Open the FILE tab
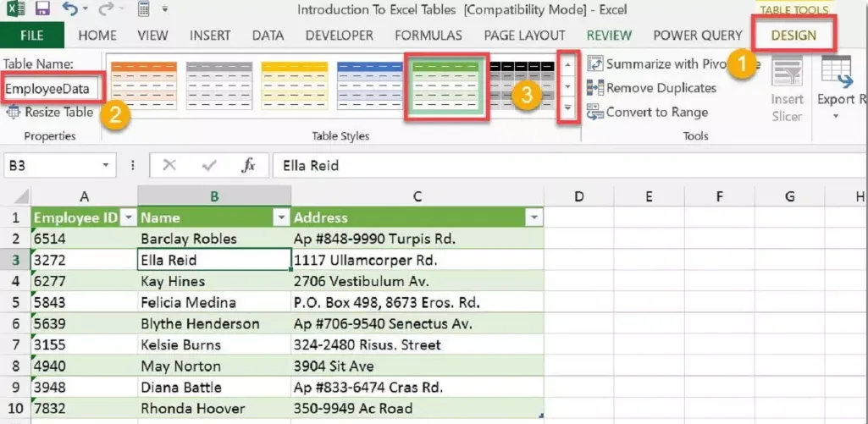Screen dimensions: 868x424 click(x=32, y=36)
